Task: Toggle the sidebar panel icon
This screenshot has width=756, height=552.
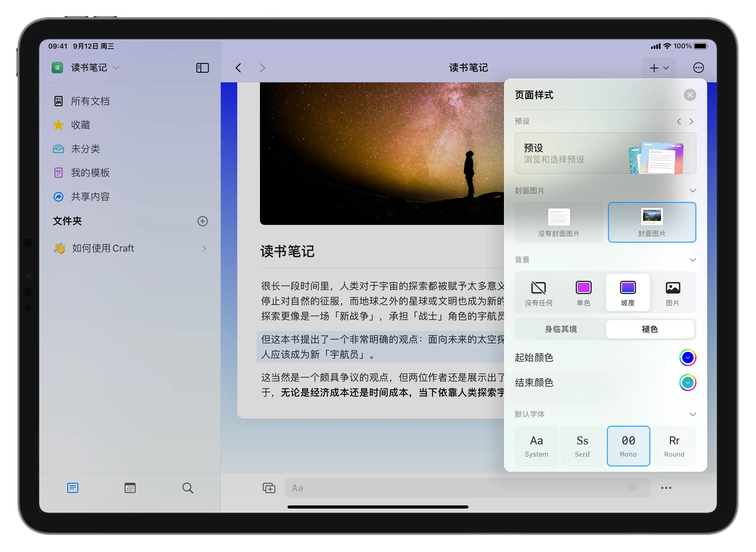Action: tap(202, 68)
